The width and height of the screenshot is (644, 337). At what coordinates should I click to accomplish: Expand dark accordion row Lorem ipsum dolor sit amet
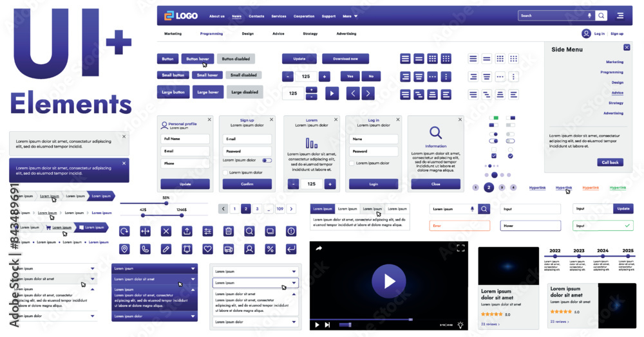click(155, 279)
